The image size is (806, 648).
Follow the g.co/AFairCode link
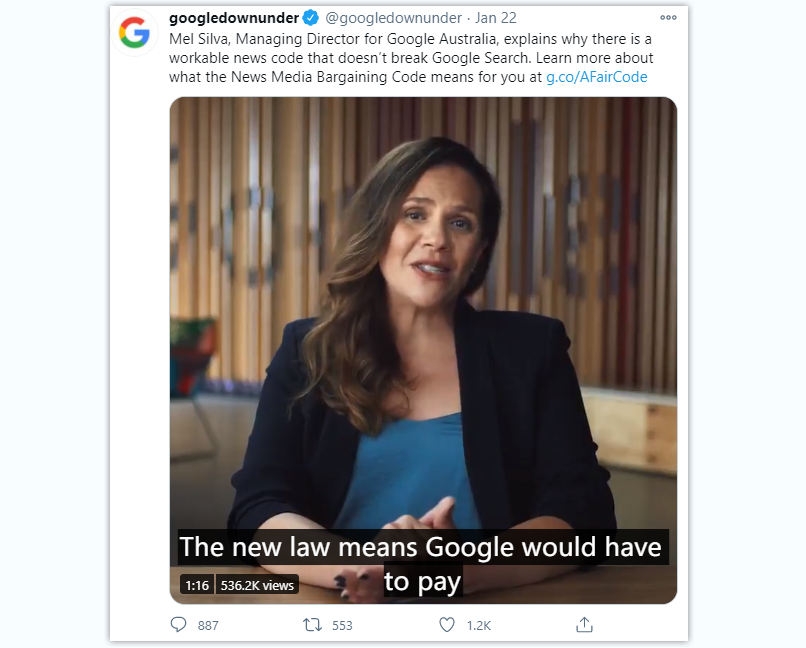point(596,77)
